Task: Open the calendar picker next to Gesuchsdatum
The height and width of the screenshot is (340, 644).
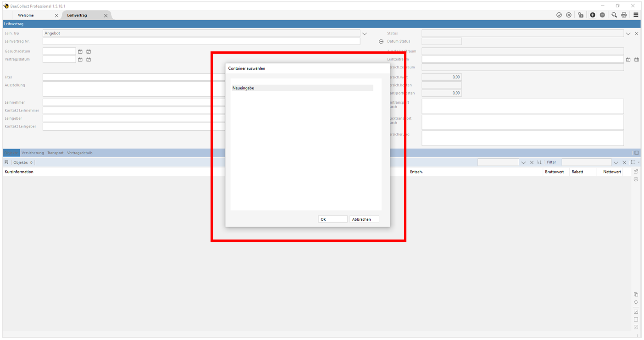Action: tap(80, 51)
